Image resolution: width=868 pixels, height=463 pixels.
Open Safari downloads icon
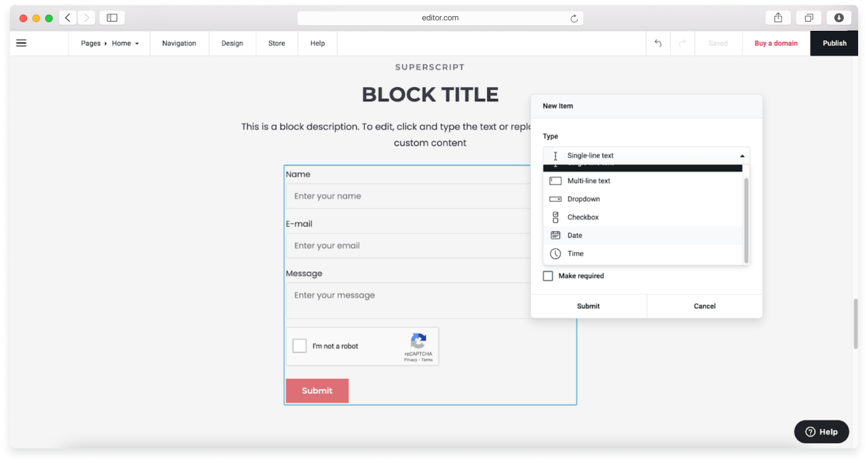click(x=839, y=18)
